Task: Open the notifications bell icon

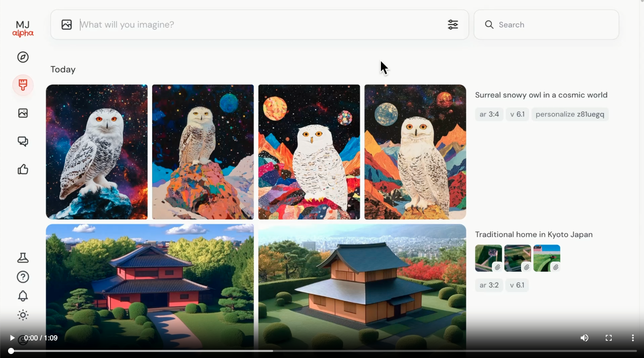Action: tap(23, 296)
